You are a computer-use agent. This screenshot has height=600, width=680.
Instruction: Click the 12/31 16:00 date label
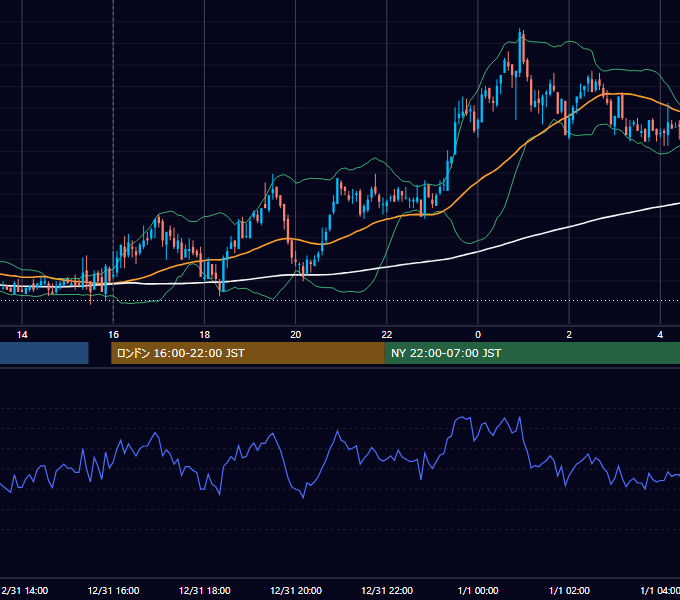pyautogui.click(x=113, y=590)
